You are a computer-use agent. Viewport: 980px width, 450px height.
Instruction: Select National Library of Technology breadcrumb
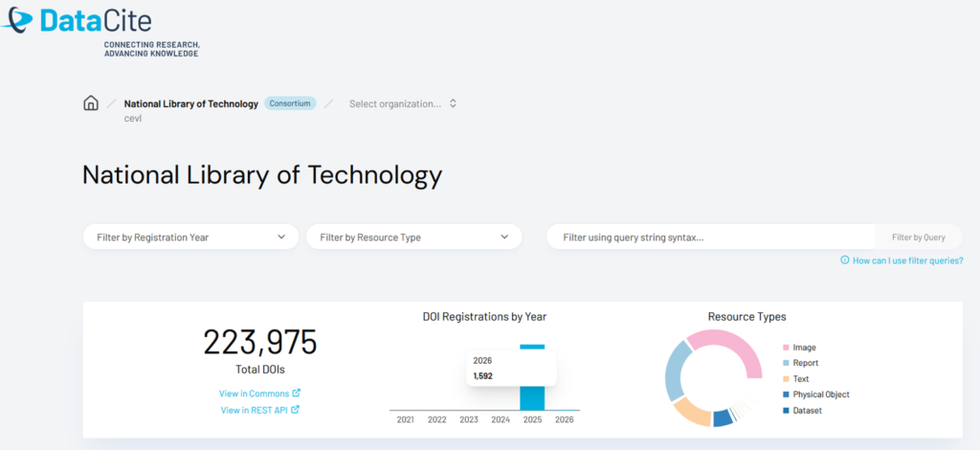(190, 103)
